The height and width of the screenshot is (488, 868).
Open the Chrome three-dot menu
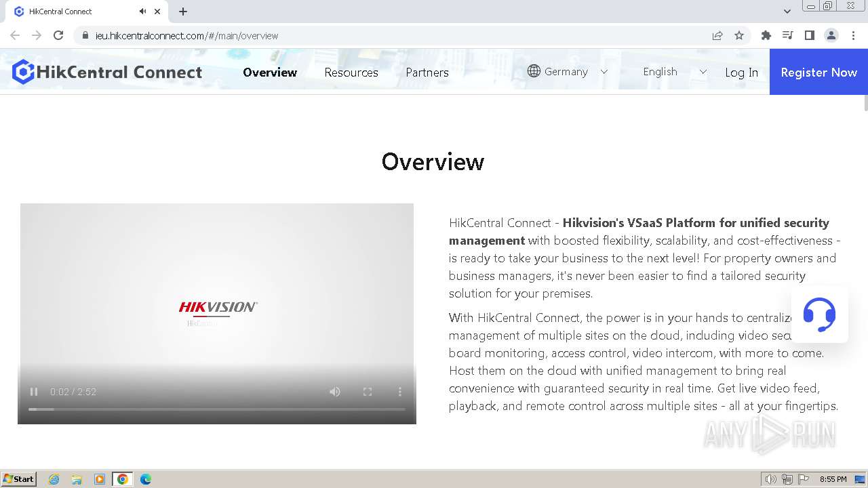[853, 35]
